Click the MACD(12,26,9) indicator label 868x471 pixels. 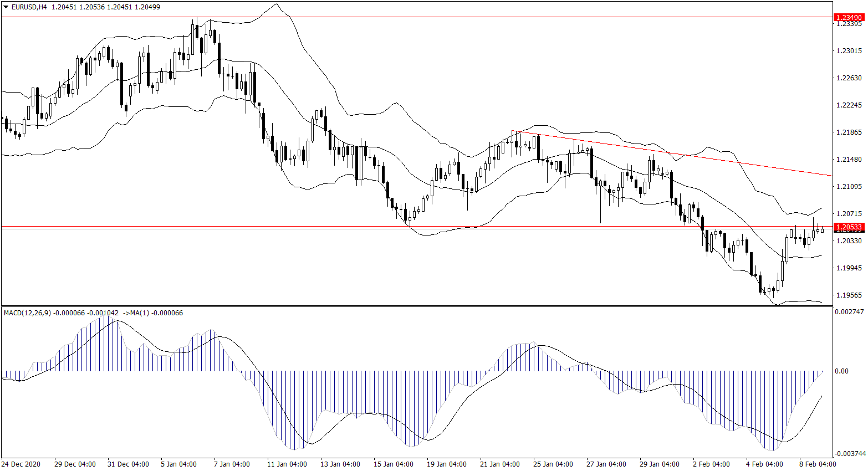pyautogui.click(x=27, y=313)
